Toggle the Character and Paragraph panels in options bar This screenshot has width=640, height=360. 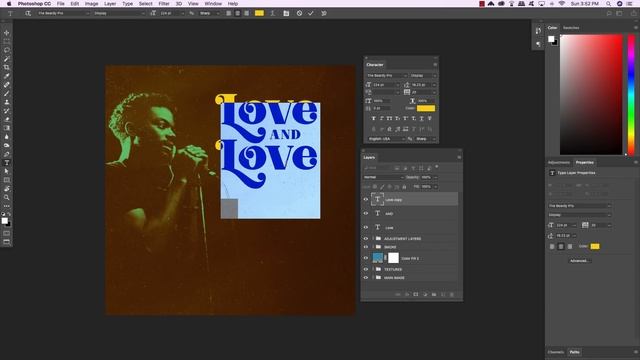(286, 13)
